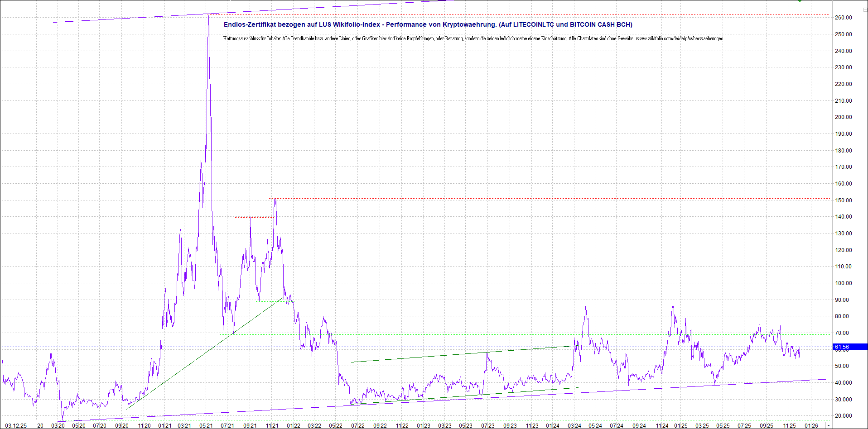Click the 03.12.25 date label on time axis
Viewport: 868px width, 429px height.
[16, 425]
